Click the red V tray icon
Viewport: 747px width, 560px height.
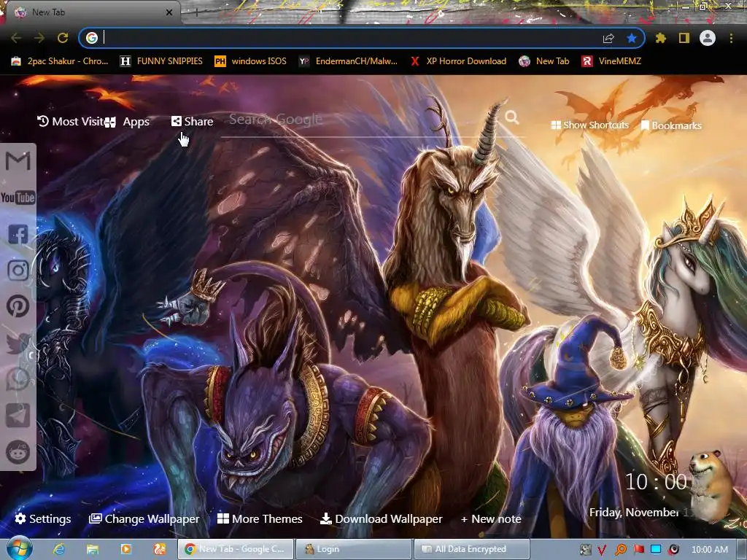602,550
